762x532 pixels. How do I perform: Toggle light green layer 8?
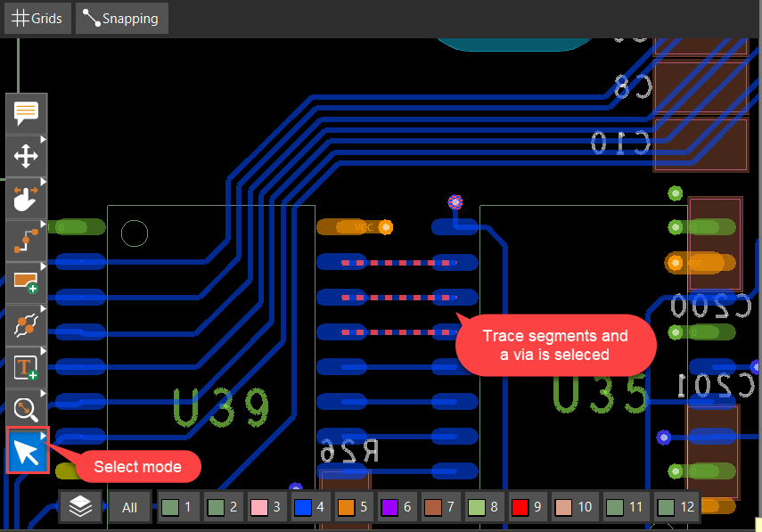click(484, 507)
